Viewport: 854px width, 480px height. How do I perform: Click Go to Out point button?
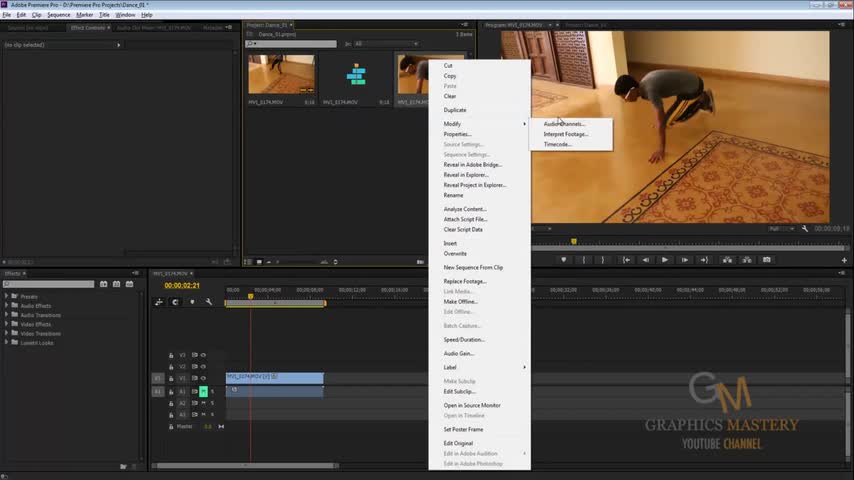[704, 260]
